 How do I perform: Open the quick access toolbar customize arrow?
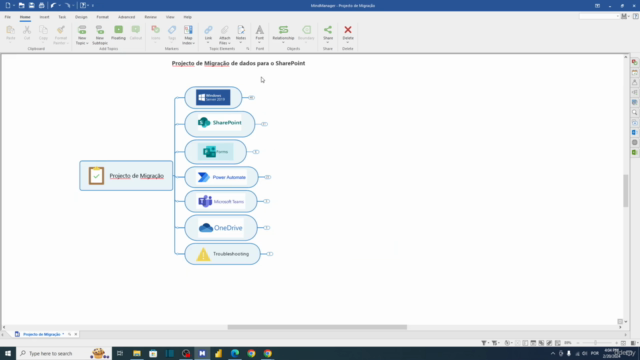(93, 6)
